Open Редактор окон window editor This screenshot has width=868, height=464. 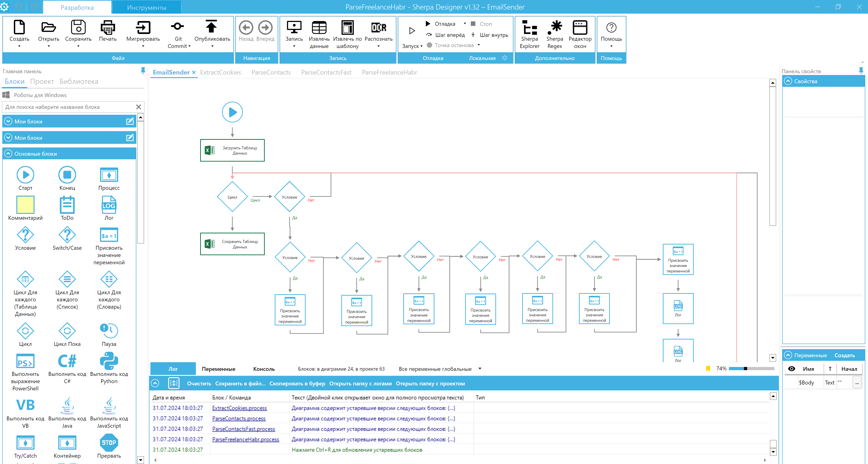point(580,28)
